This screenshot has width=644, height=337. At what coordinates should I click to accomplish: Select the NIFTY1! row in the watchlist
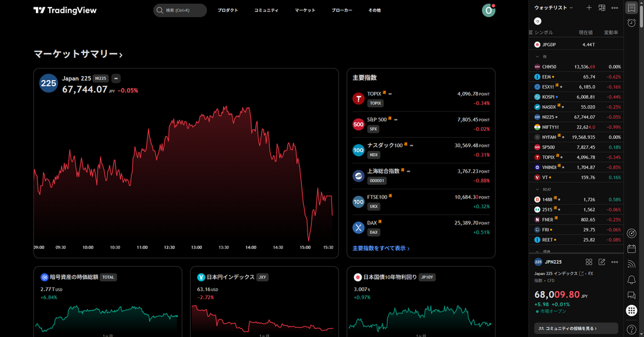tap(576, 127)
